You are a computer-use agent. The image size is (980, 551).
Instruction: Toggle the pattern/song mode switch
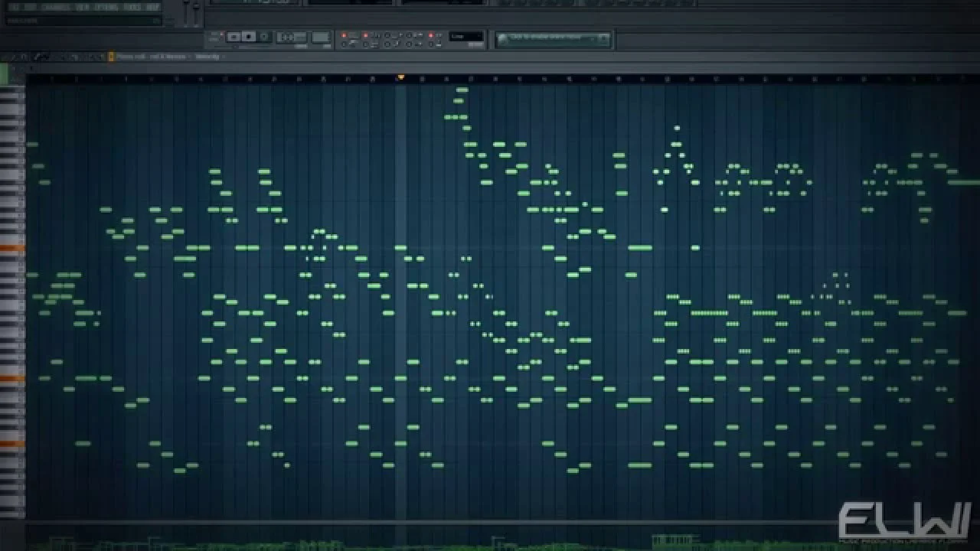point(216,37)
